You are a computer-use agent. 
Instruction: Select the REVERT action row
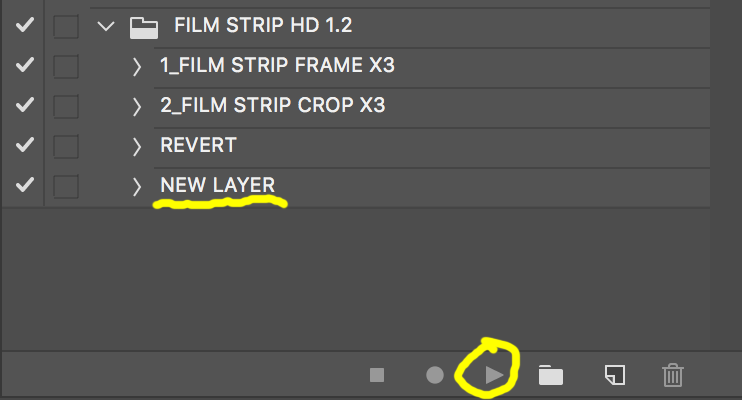432,145
